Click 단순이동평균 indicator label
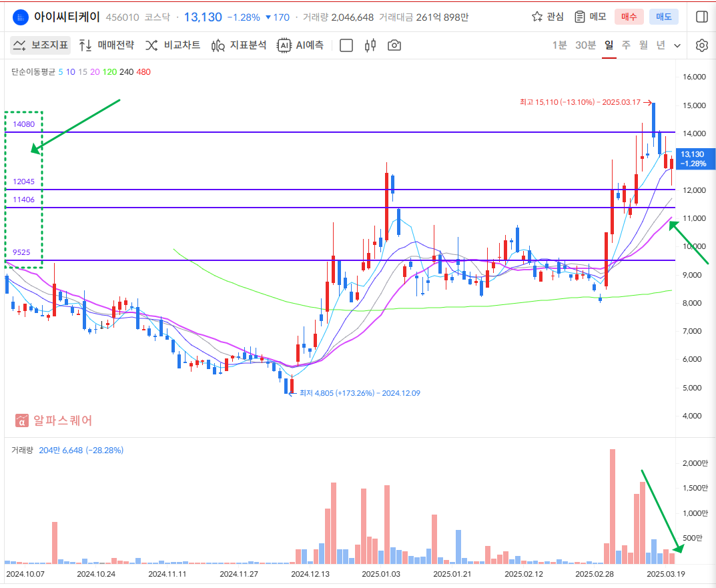The width and height of the screenshot is (716, 588). (33, 71)
